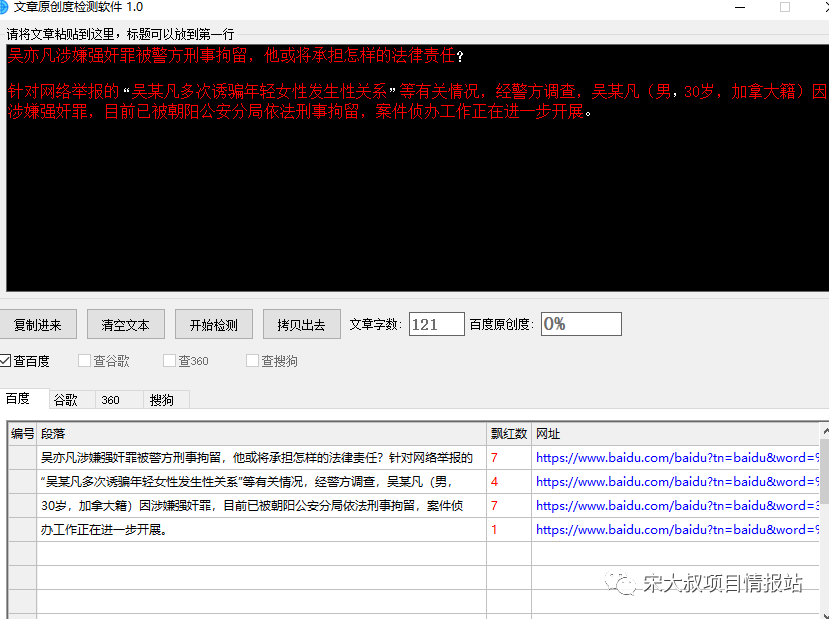Image resolution: width=829 pixels, height=619 pixels.
Task: Click the 飘红数 column header
Action: (x=509, y=433)
